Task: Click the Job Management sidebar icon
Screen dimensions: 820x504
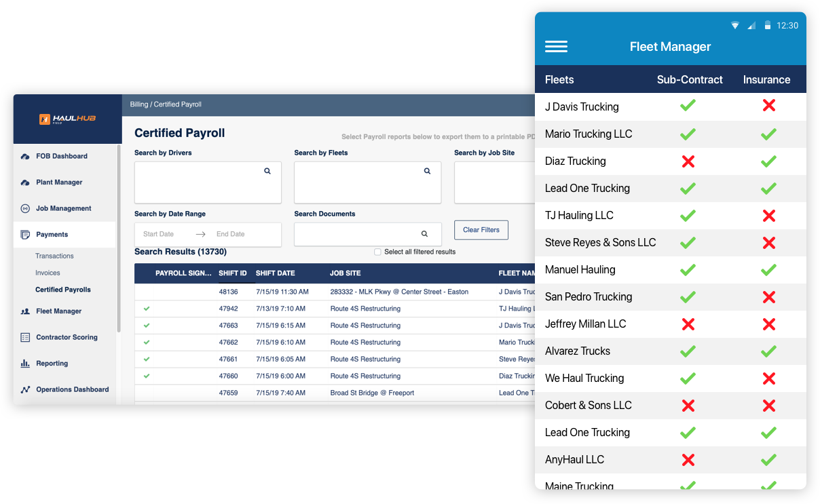Action: click(25, 208)
